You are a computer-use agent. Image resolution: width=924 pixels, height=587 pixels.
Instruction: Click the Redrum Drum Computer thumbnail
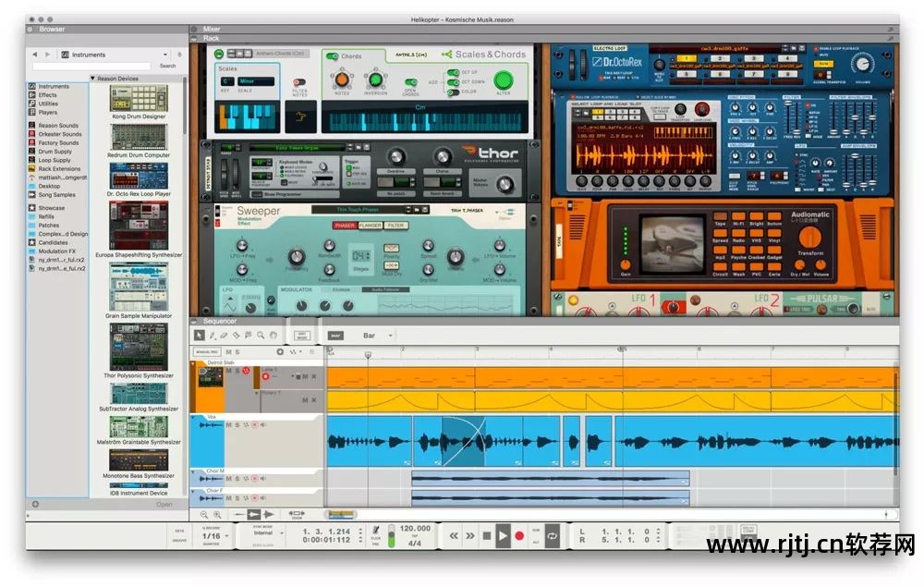(x=139, y=137)
